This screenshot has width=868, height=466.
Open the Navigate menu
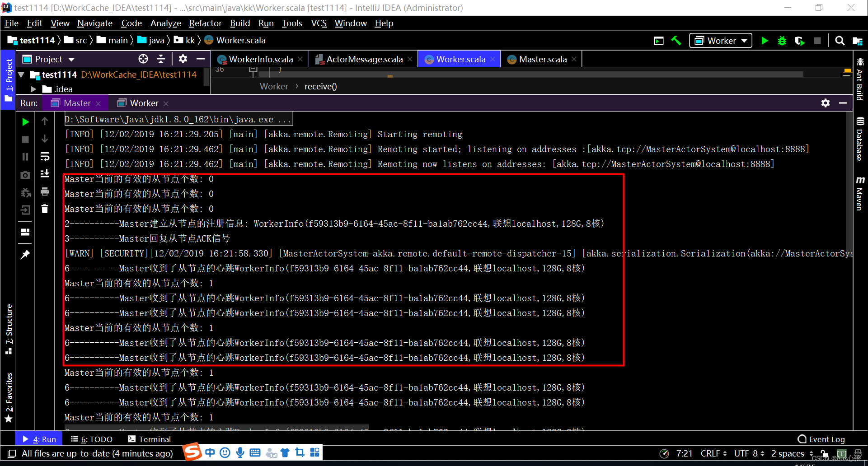click(94, 23)
